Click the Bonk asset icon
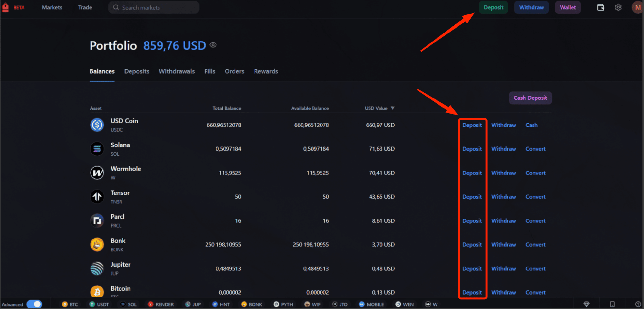This screenshot has height=309, width=644. coord(97,245)
